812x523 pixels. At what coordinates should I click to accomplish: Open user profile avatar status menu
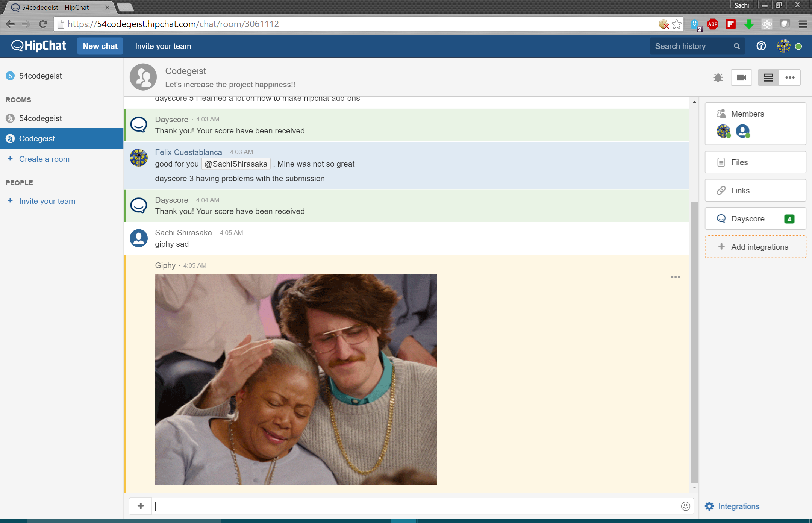pyautogui.click(x=784, y=46)
